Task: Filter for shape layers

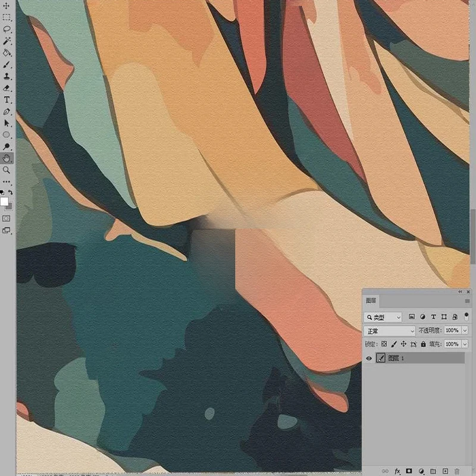Action: 444,317
